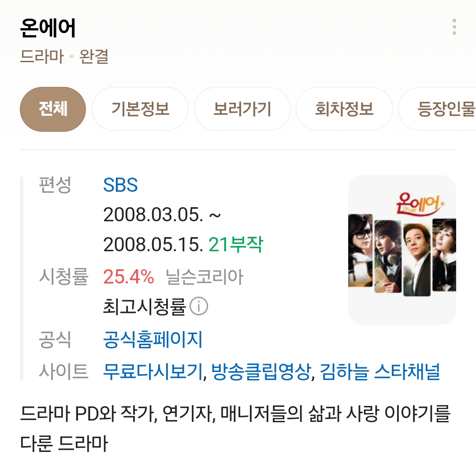Click the 드라마 category label under title
This screenshot has width=476, height=469.
pos(42,57)
